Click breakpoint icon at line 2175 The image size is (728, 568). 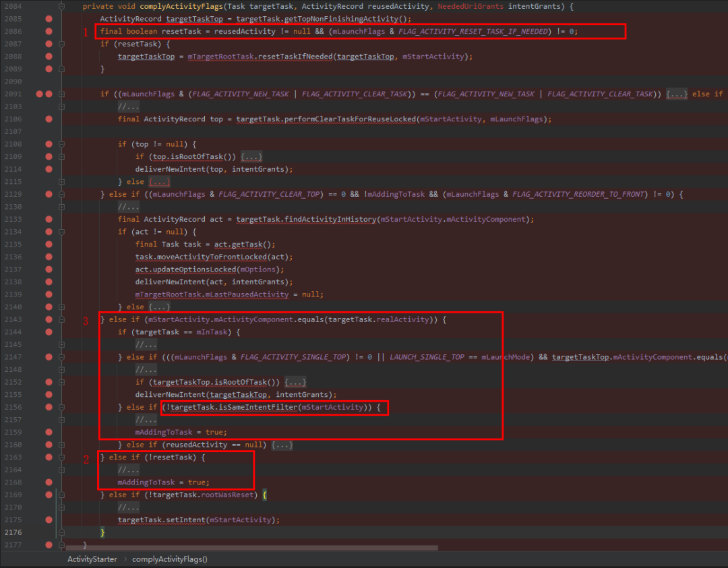49,520
